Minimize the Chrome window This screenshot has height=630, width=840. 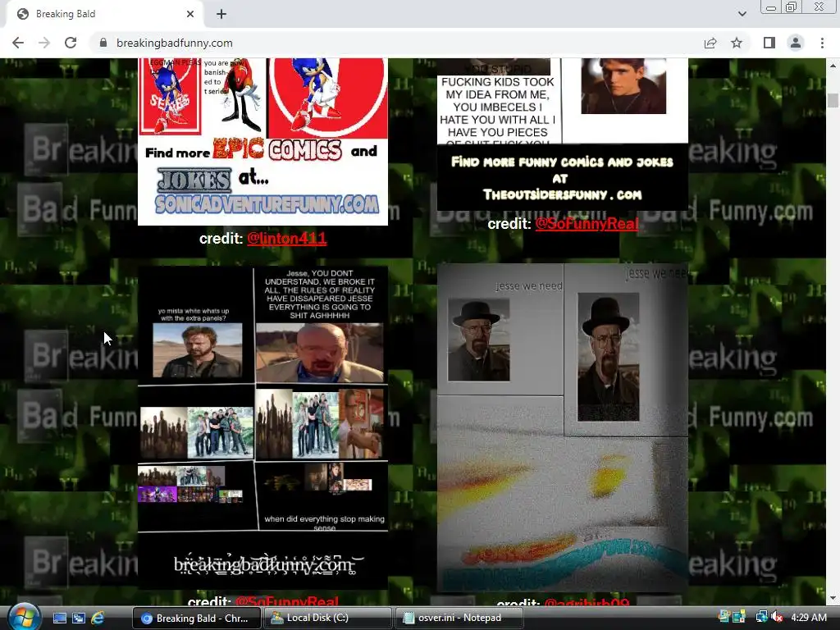coord(771,7)
